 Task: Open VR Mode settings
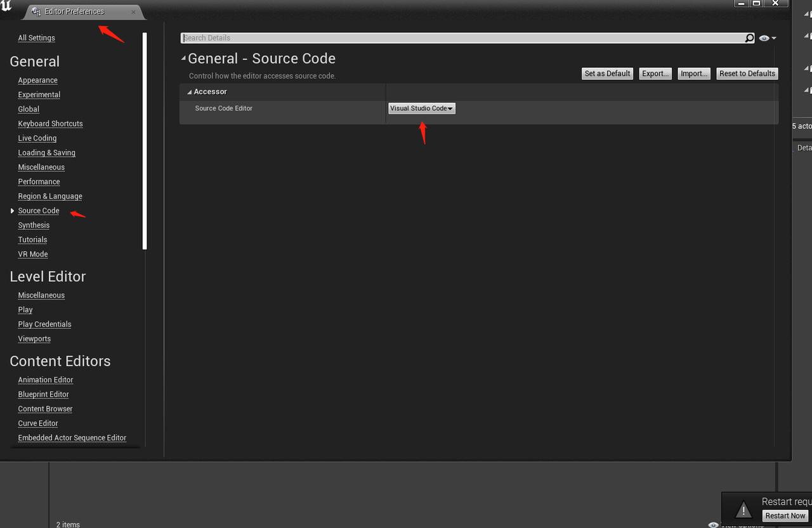coord(33,254)
